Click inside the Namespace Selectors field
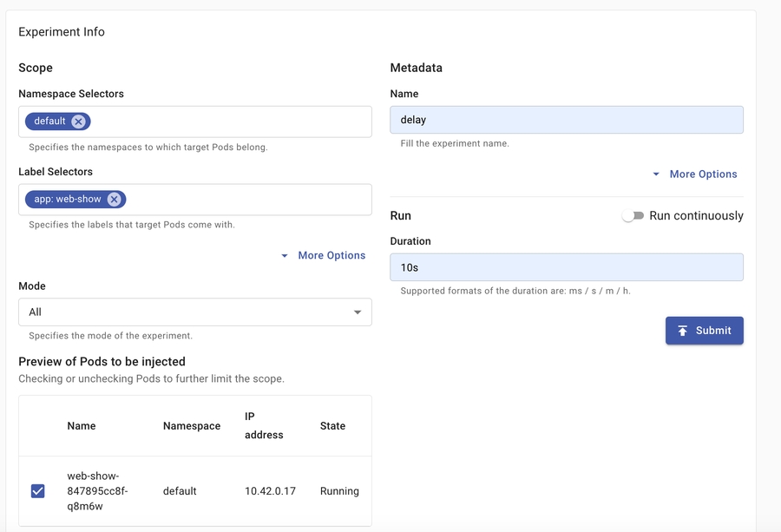The height and width of the screenshot is (532, 781). point(230,122)
